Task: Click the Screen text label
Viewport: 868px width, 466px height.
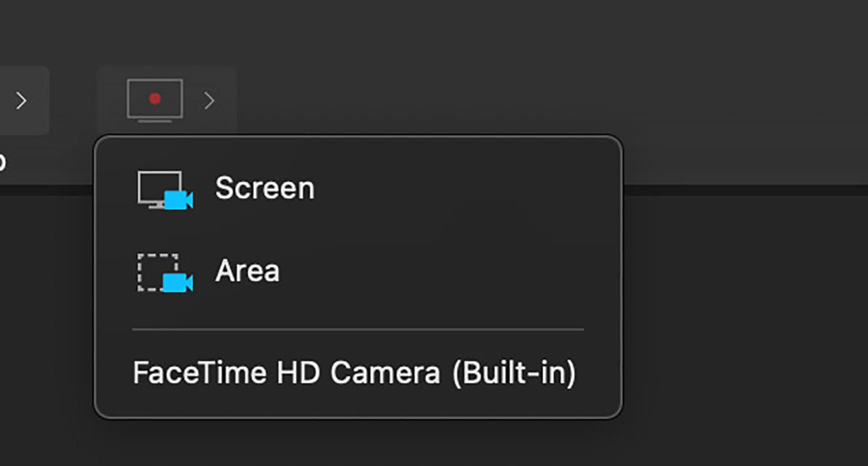Action: (x=265, y=188)
